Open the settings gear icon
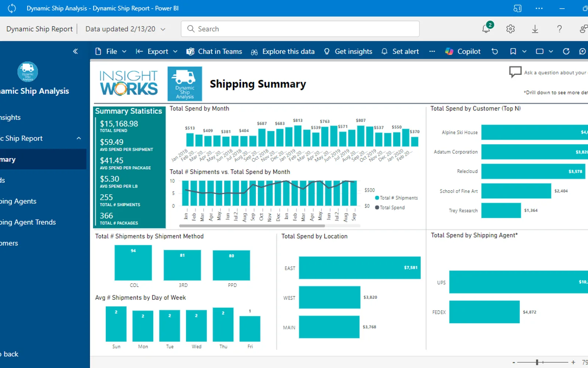The height and width of the screenshot is (368, 588). coord(510,29)
